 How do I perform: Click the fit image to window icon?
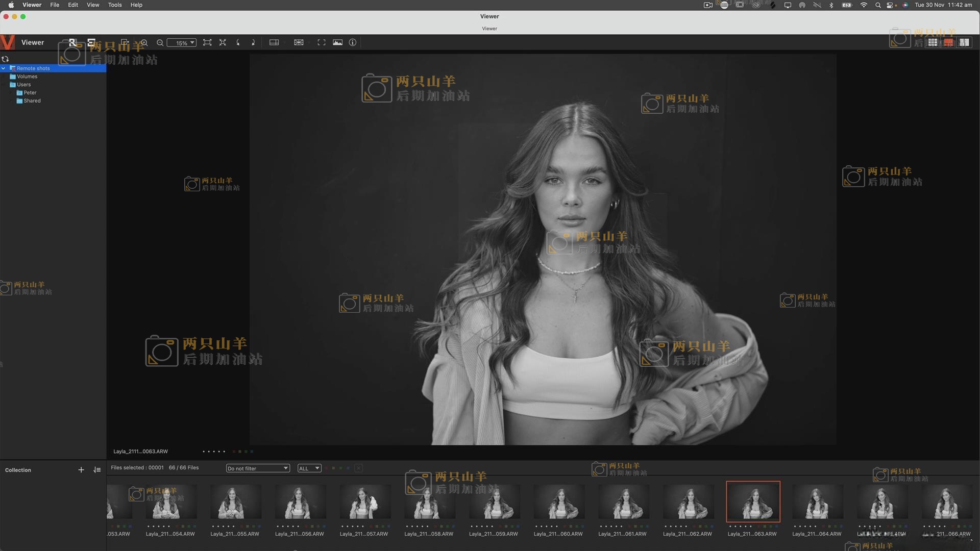tap(207, 43)
